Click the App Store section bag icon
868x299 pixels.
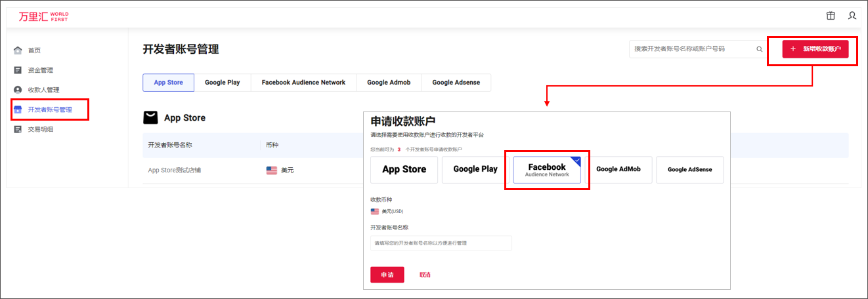[x=150, y=117]
